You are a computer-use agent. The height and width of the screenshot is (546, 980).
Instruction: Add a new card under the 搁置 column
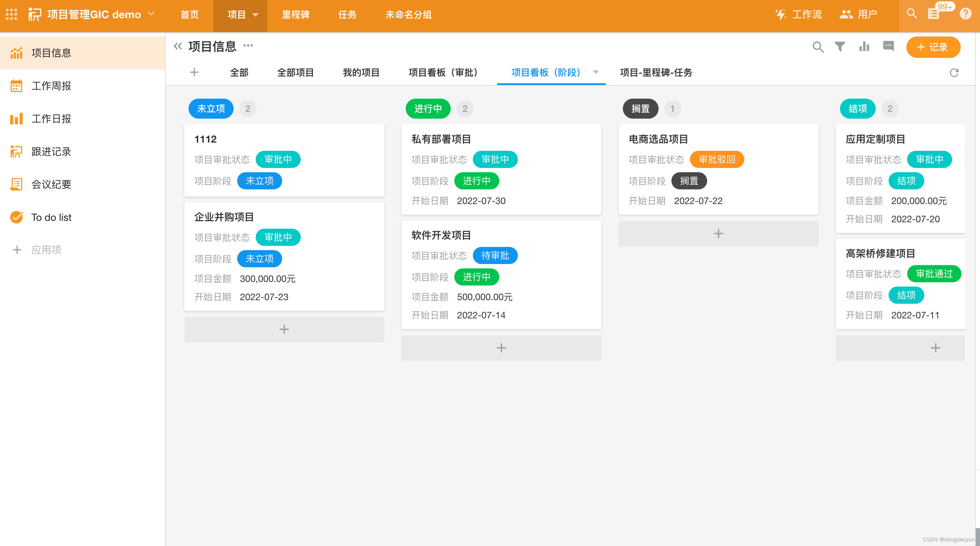pyautogui.click(x=718, y=233)
